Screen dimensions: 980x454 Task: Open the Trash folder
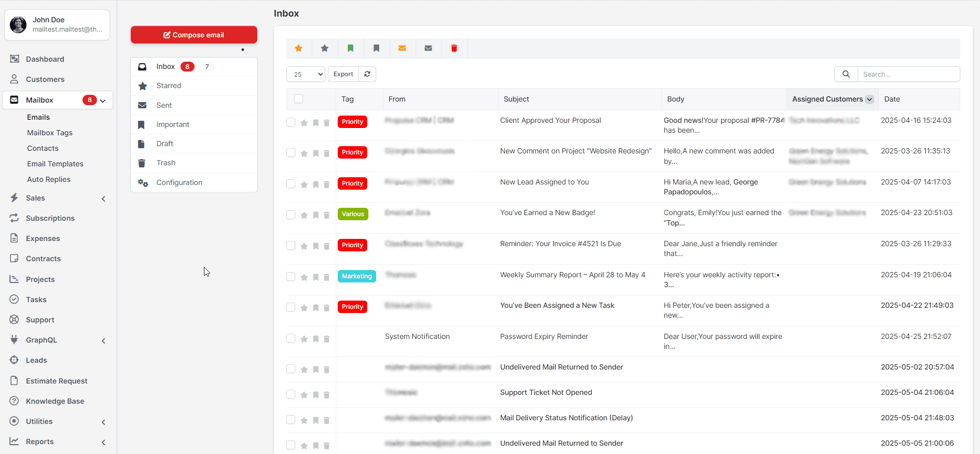[x=194, y=163]
